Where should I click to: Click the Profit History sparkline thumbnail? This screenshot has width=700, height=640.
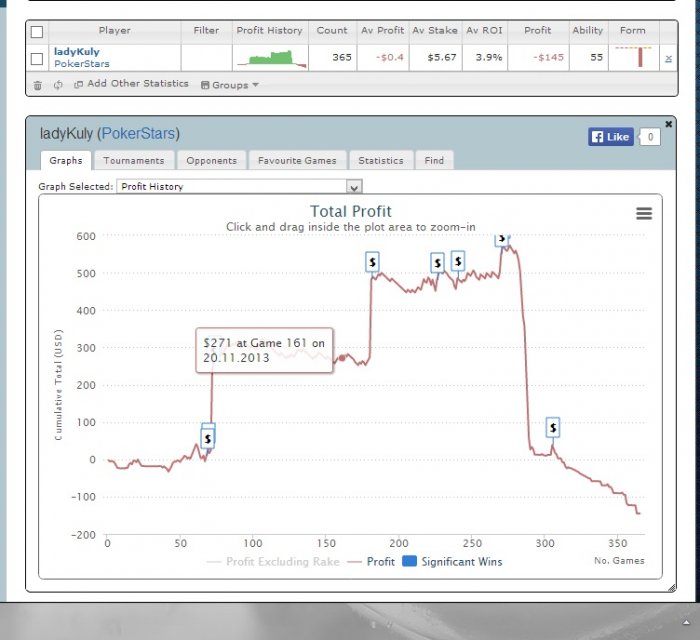tap(271, 58)
